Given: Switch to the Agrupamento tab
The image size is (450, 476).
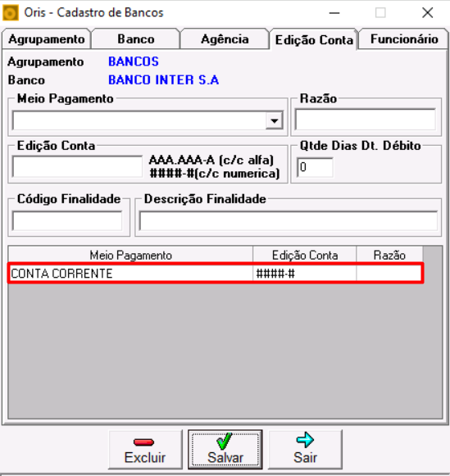Looking at the screenshot, I should [47, 39].
